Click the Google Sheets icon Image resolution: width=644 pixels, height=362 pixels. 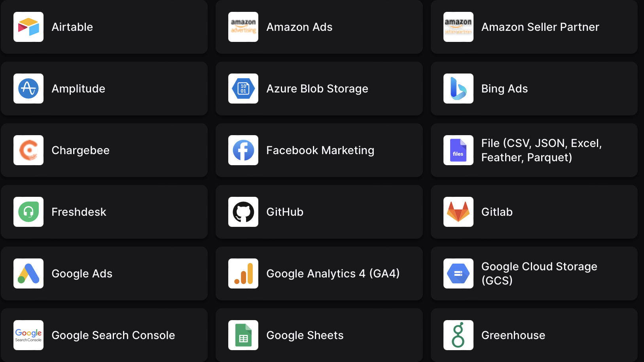(243, 335)
